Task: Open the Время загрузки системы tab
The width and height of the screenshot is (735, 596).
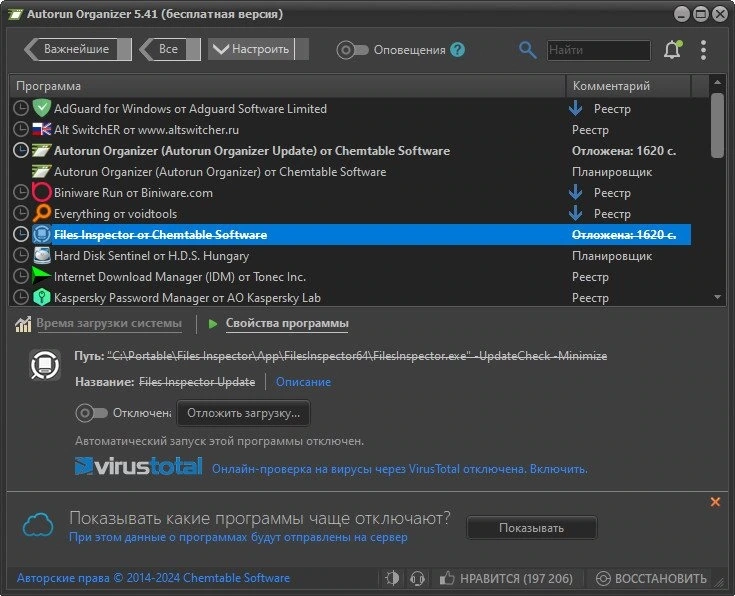Action: click(109, 323)
